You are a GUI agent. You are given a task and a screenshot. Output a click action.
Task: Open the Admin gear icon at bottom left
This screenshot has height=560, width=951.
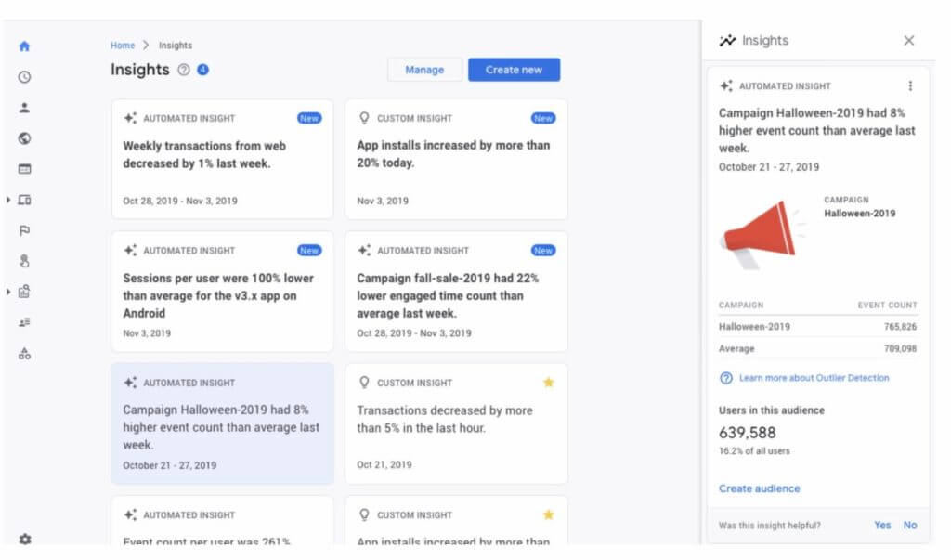[25, 539]
